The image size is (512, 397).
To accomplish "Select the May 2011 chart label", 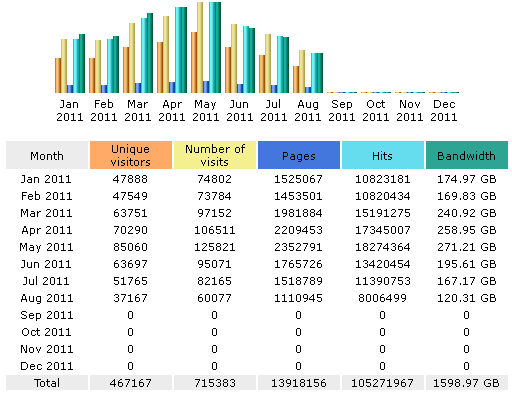I will 206,111.
